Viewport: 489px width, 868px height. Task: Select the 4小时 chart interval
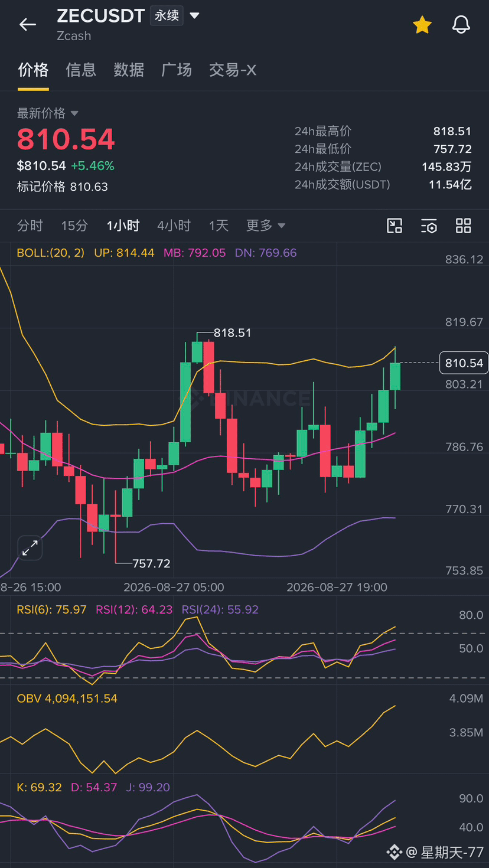click(x=174, y=226)
